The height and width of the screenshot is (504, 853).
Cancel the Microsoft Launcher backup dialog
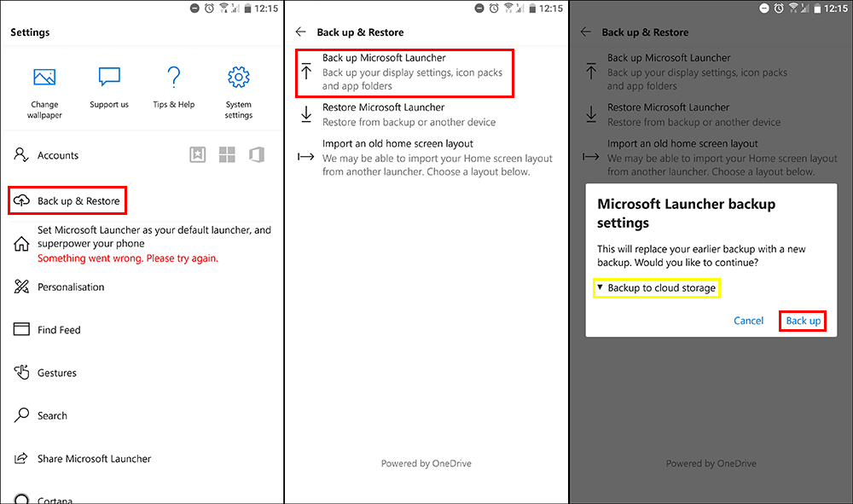click(x=749, y=321)
